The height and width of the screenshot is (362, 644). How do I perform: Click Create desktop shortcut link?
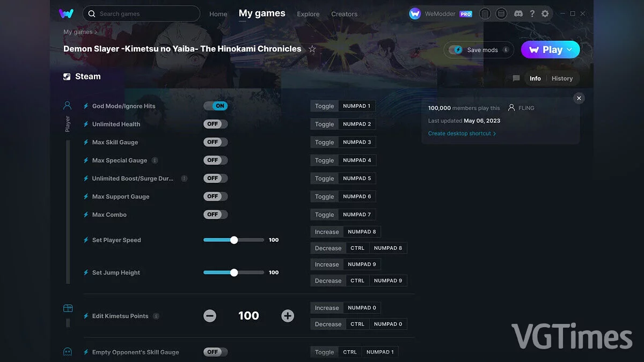[462, 134]
